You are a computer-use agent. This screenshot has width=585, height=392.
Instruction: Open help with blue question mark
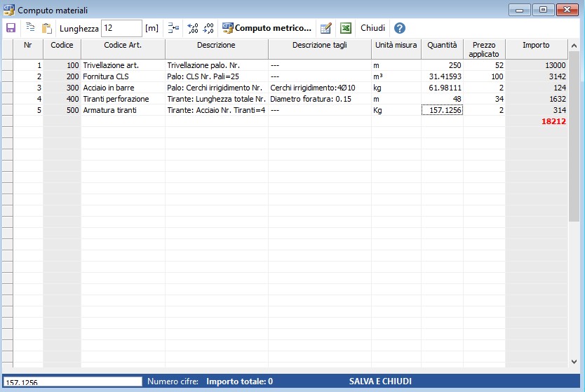click(x=400, y=28)
